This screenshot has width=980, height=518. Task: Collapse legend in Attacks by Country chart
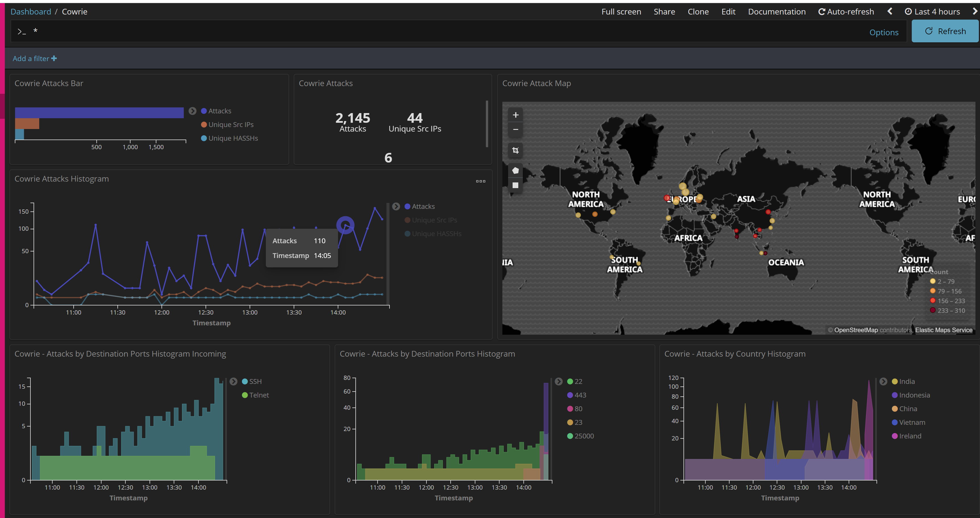[x=883, y=381]
